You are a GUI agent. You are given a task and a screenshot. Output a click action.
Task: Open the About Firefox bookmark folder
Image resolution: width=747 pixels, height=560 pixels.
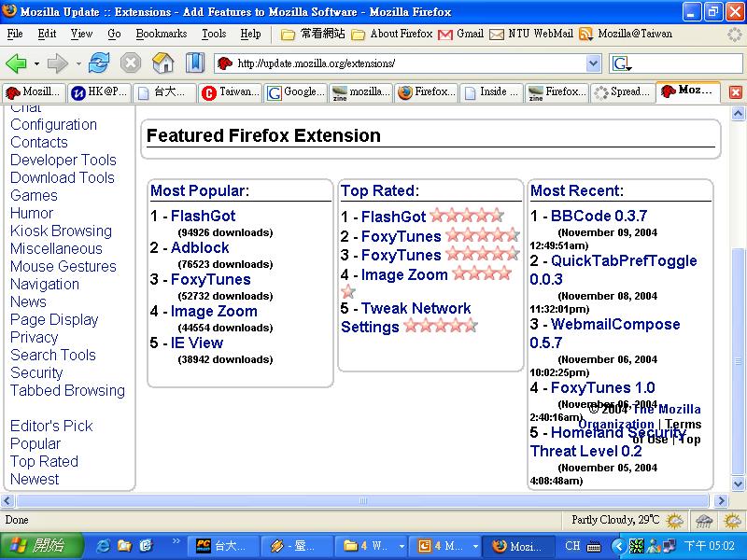coord(392,34)
